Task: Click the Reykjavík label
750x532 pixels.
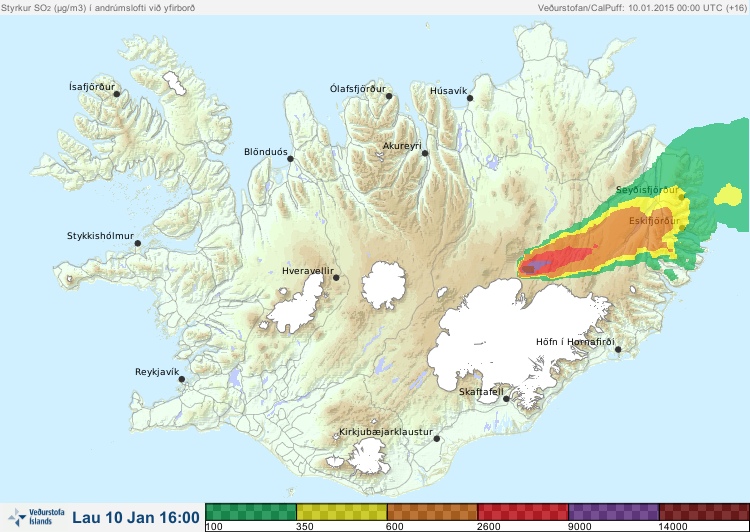Action: pos(157,372)
